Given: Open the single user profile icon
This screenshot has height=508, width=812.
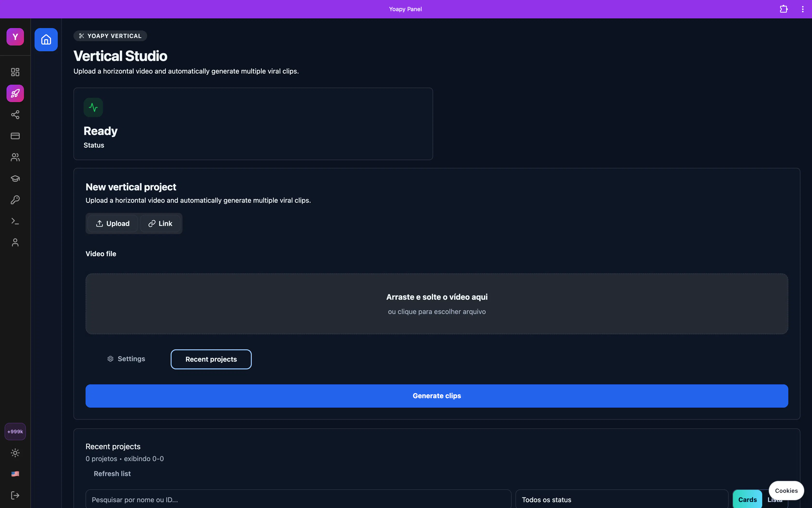Looking at the screenshot, I should pyautogui.click(x=15, y=243).
